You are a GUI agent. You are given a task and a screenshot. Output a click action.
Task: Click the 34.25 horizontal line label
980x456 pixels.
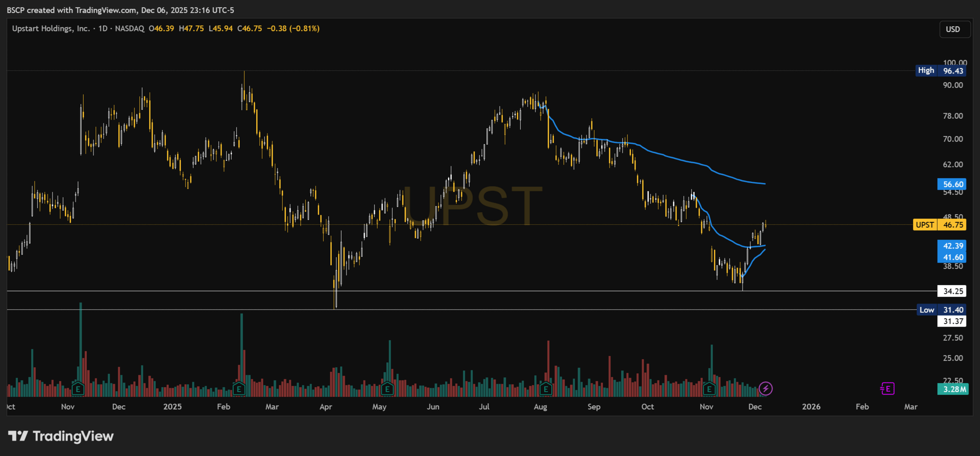coord(952,291)
